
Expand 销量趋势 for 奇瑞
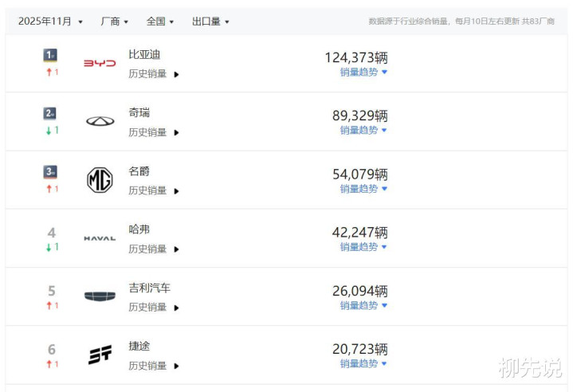click(x=363, y=130)
